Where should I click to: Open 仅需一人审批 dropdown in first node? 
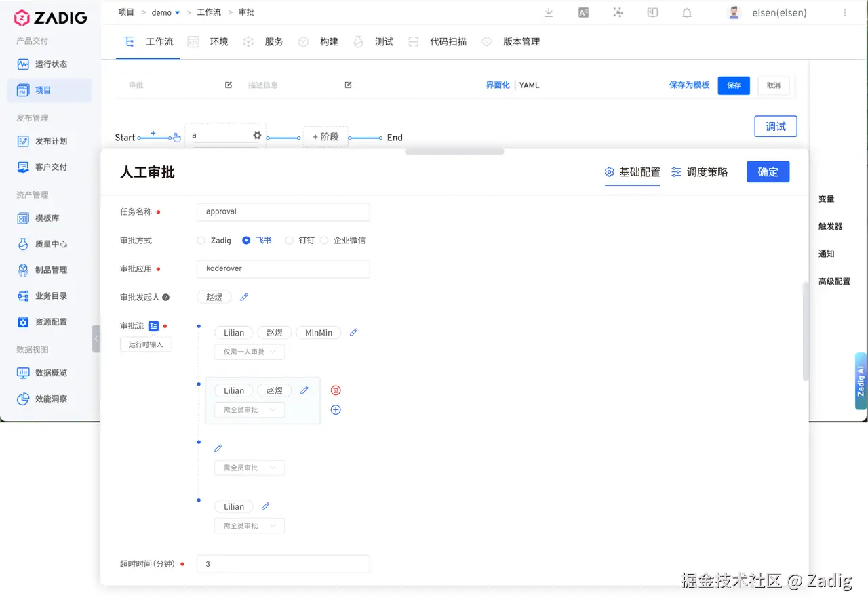pos(250,352)
